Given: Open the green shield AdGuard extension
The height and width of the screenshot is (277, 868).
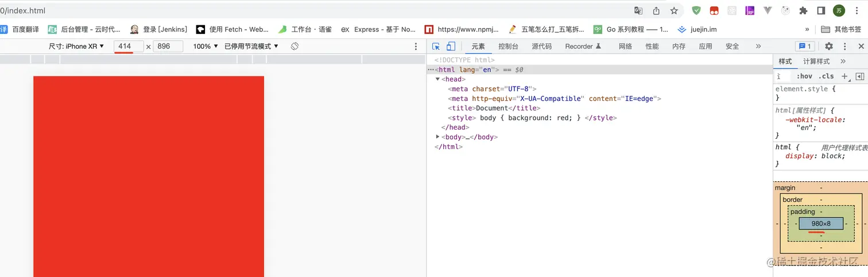Looking at the screenshot, I should tap(696, 10).
